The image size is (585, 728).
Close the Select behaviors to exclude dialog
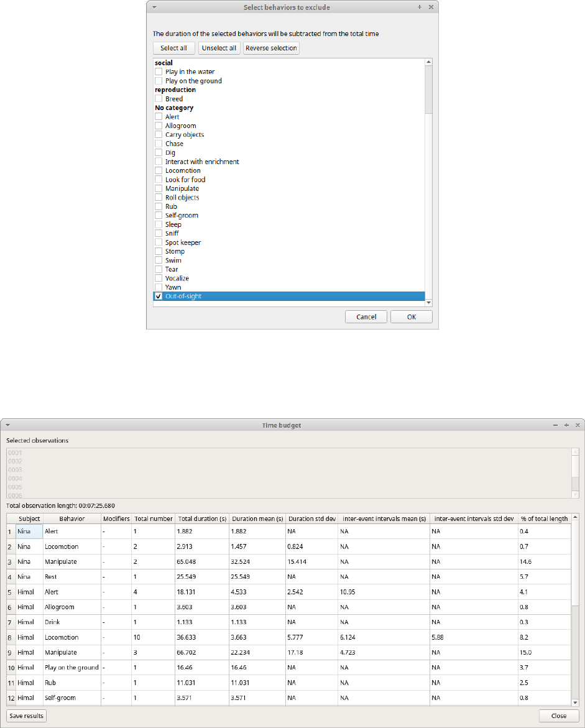point(431,7)
